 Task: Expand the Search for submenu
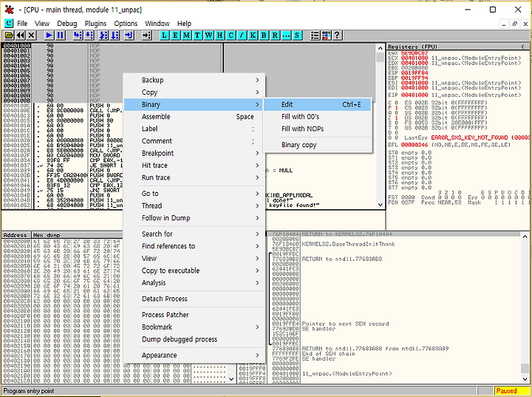[x=194, y=234]
